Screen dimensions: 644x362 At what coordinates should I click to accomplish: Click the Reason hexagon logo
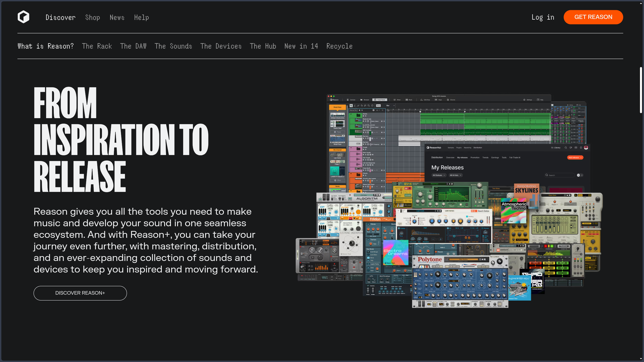[x=23, y=17]
